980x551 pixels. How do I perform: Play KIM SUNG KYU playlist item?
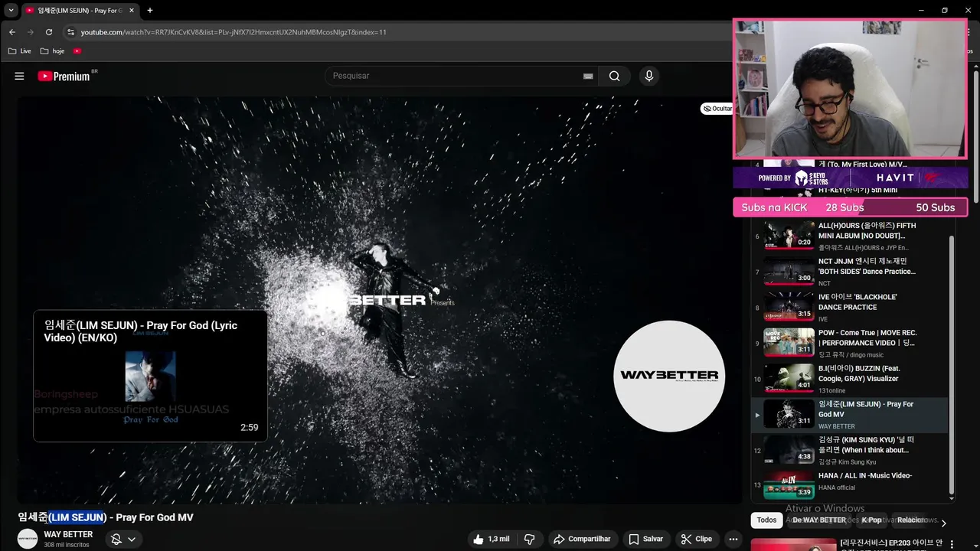tap(850, 450)
